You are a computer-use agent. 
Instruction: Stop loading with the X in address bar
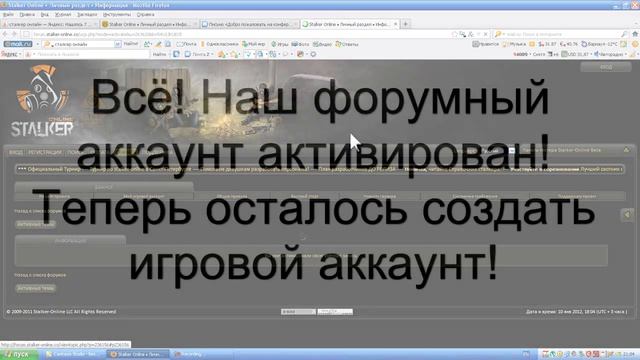coord(485,34)
